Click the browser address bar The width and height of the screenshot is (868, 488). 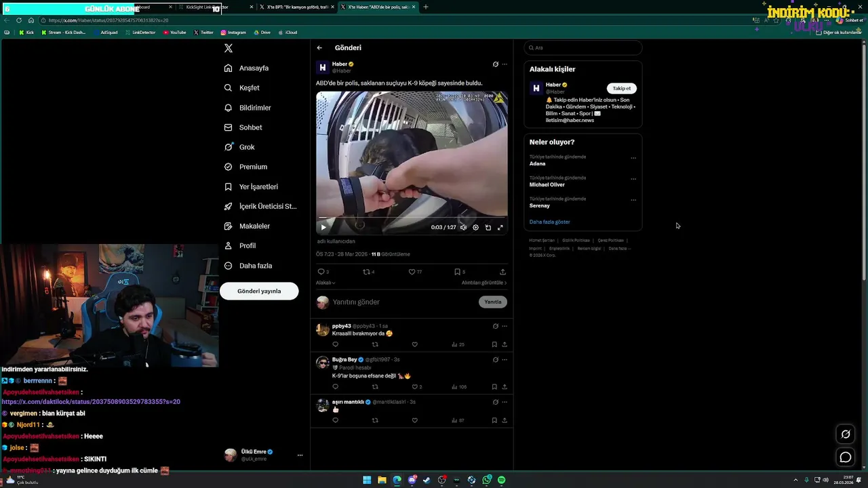[x=393, y=20]
